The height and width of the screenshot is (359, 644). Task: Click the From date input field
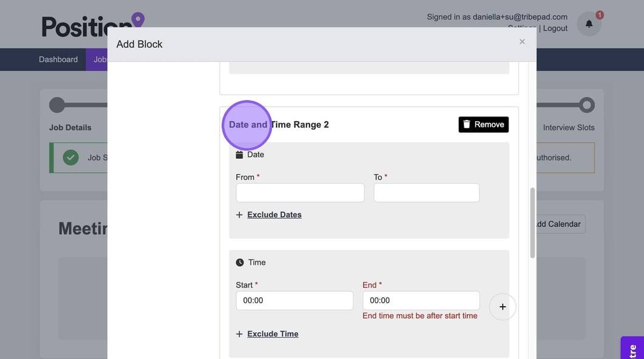300,193
